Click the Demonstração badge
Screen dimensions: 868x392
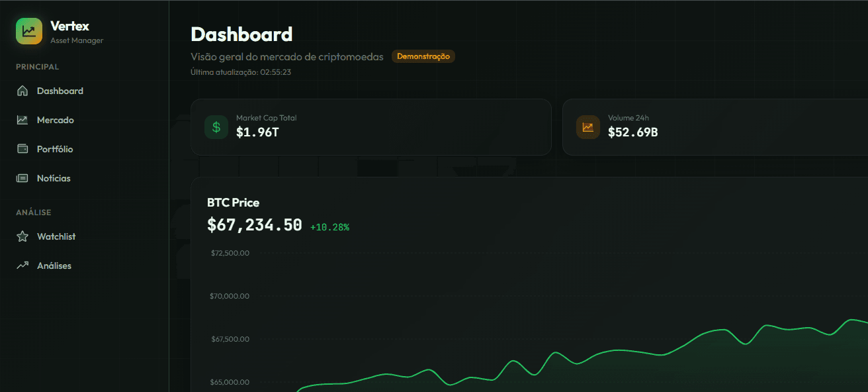pos(423,56)
